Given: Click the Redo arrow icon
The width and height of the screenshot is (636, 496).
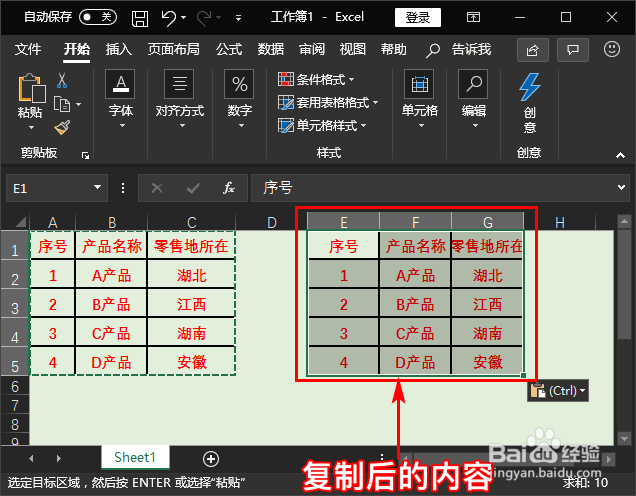Looking at the screenshot, I should [204, 18].
